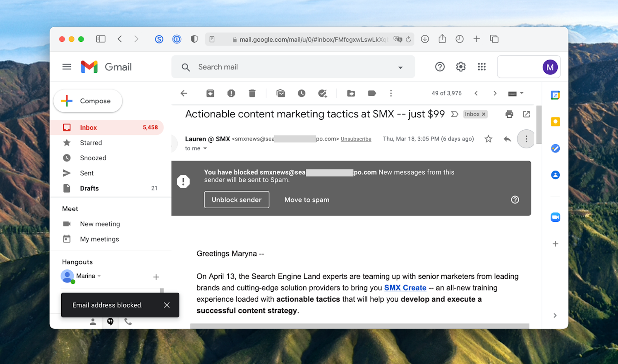Open Google Keep from the right sidebar
618x364 pixels.
[555, 121]
